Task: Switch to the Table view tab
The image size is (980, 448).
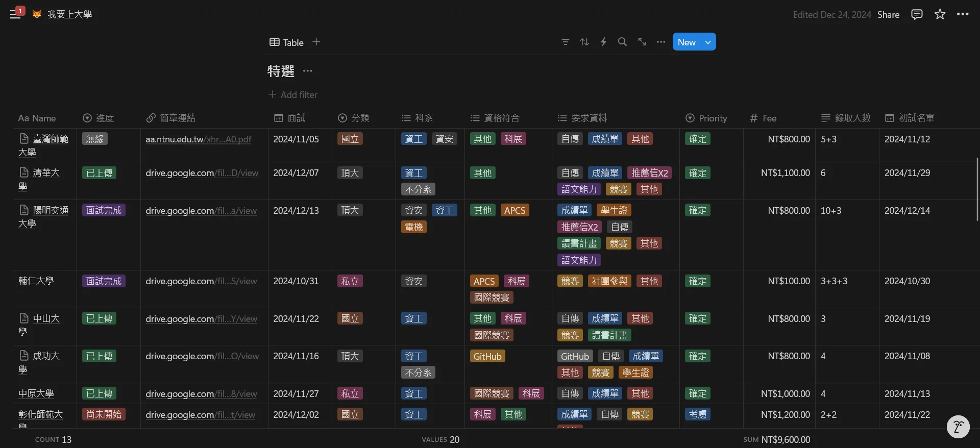Action: 286,42
